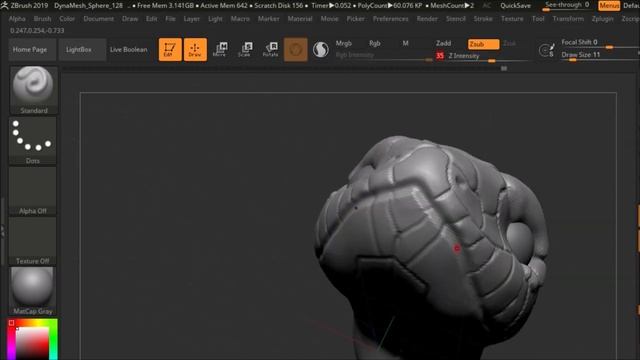Open the Light menu
Viewport: 640px width, 360px height.
[x=215, y=19]
